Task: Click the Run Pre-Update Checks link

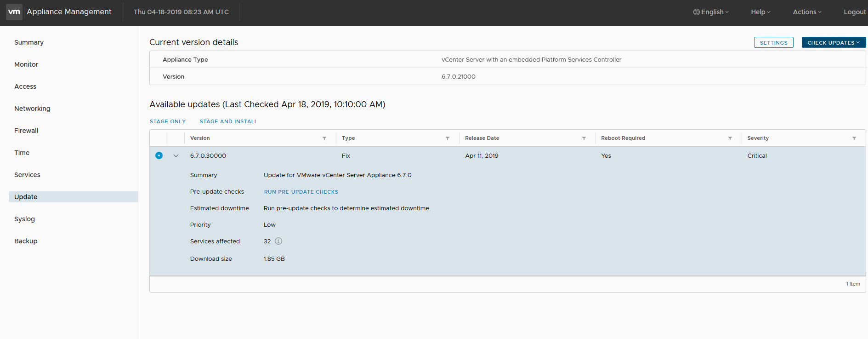Action: pyautogui.click(x=301, y=192)
